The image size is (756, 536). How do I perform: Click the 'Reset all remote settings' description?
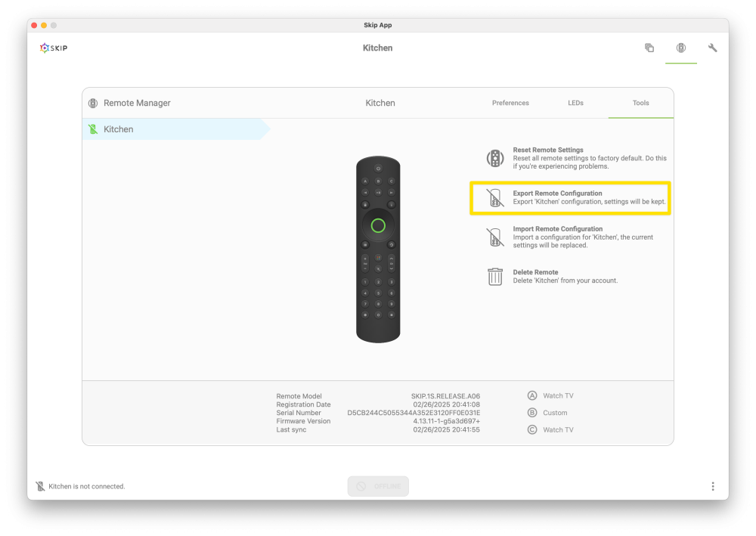(x=590, y=162)
